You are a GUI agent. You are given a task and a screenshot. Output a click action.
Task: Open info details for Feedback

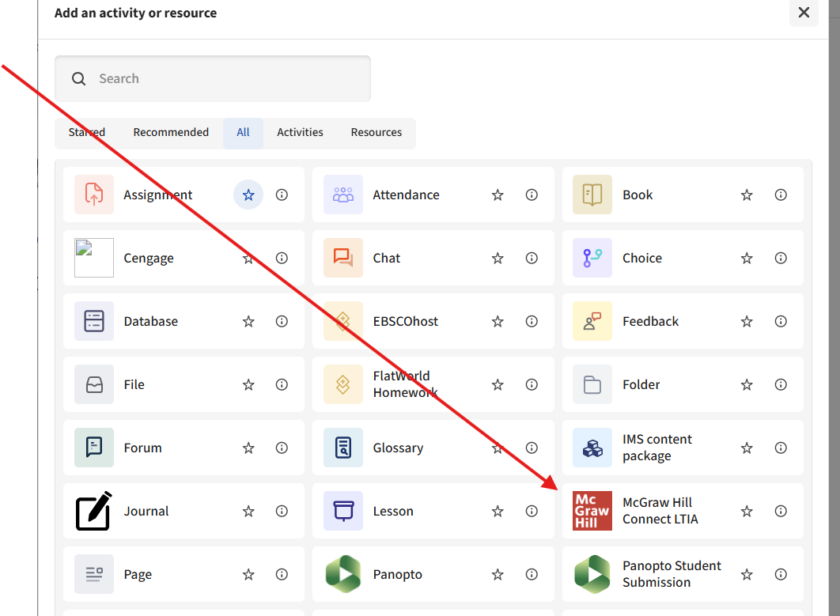781,321
